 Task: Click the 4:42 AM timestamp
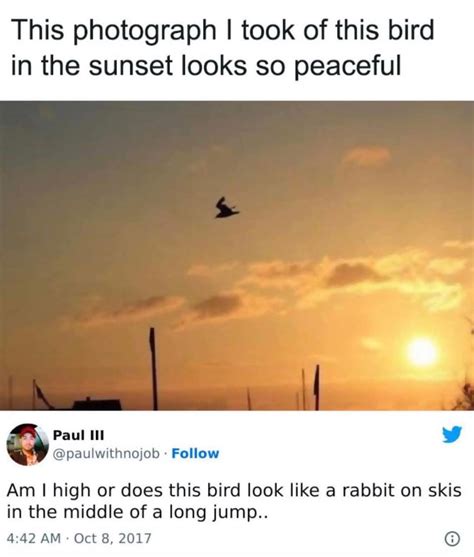[34, 538]
